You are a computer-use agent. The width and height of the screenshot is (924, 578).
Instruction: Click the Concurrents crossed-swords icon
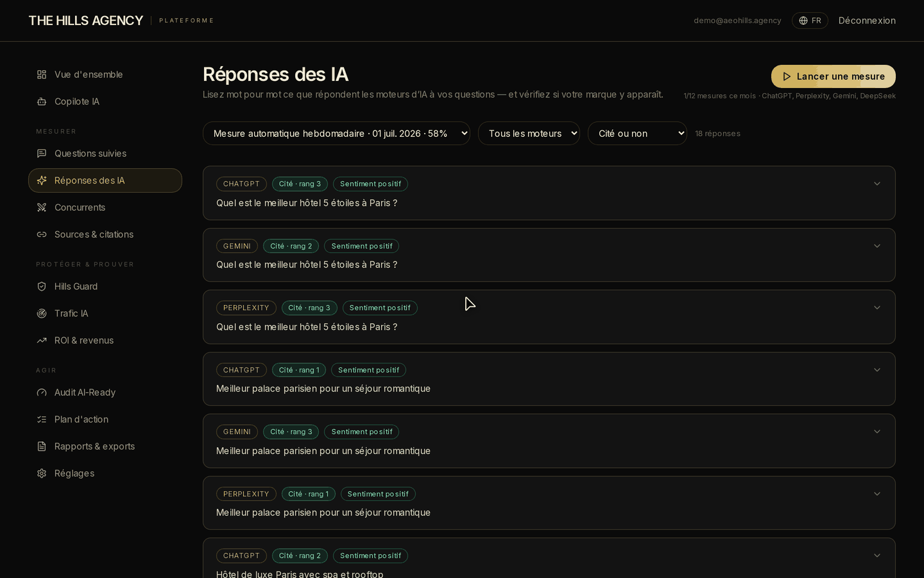point(42,207)
